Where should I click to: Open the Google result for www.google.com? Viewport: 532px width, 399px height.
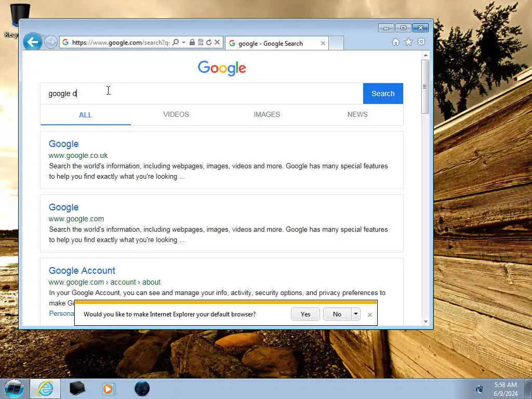point(64,207)
